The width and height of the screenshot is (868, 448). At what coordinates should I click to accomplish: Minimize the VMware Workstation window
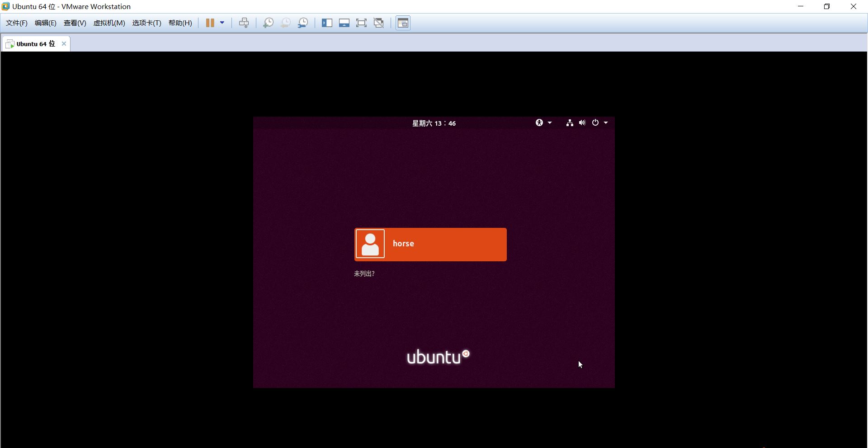801,6
